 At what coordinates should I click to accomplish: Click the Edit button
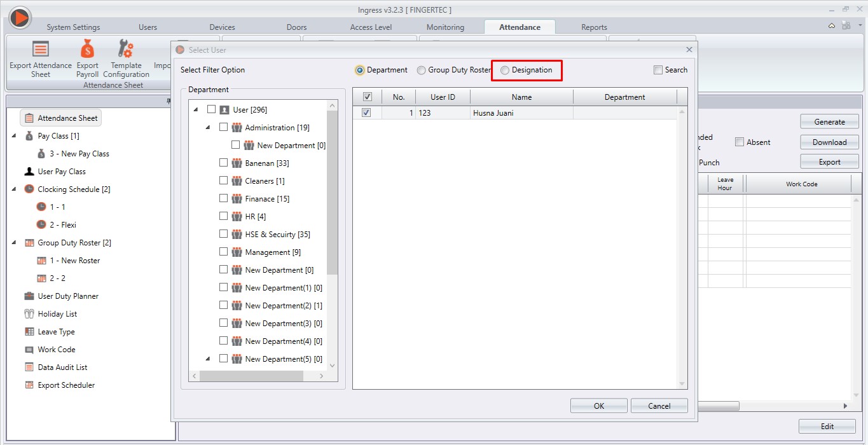pos(827,426)
